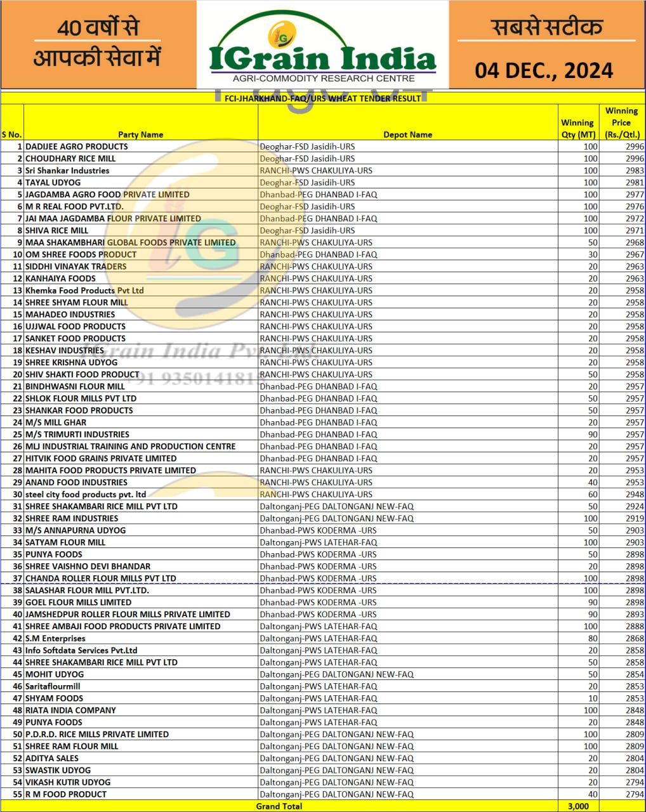Viewport: 646px width, 812px height.
Task: Select the FCI-JHARKHAND wheat tender result title
Action: point(322,98)
